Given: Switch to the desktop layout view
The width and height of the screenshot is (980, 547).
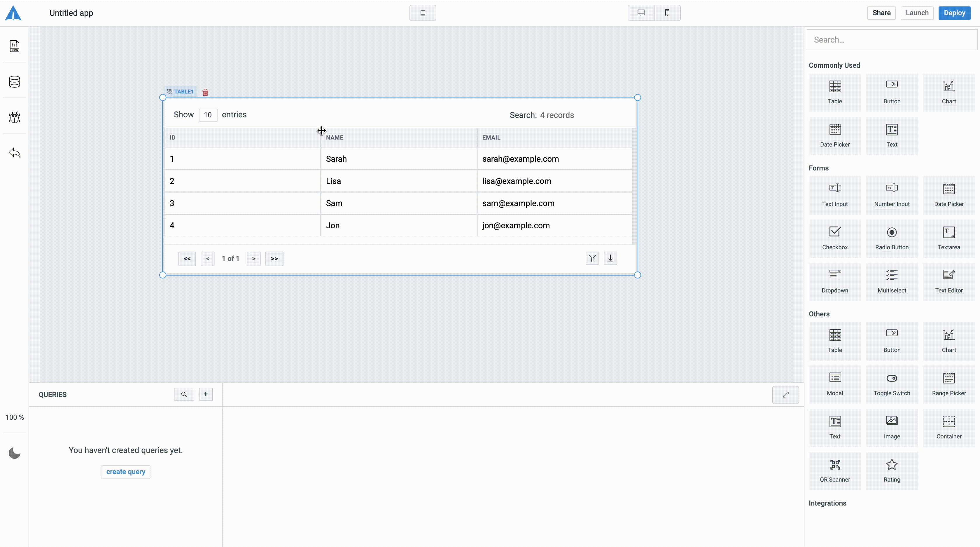Looking at the screenshot, I should (641, 13).
